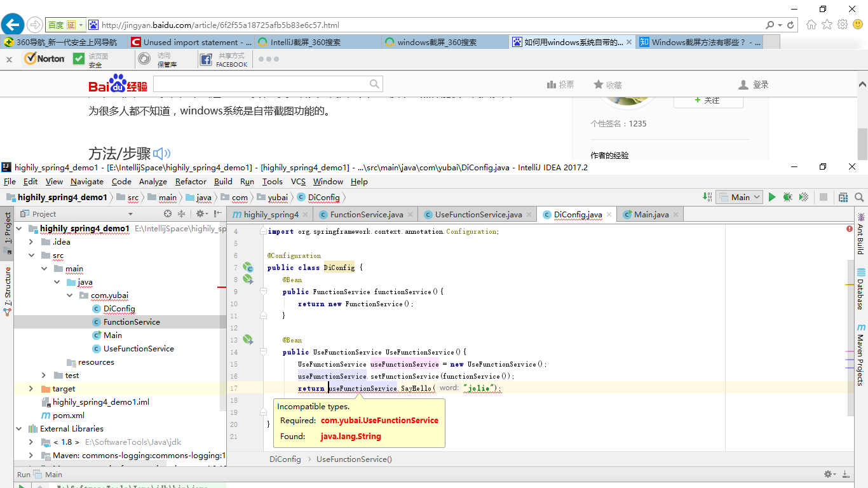The height and width of the screenshot is (488, 868).
Task: Start debugging with the green bug icon
Action: [788, 198]
